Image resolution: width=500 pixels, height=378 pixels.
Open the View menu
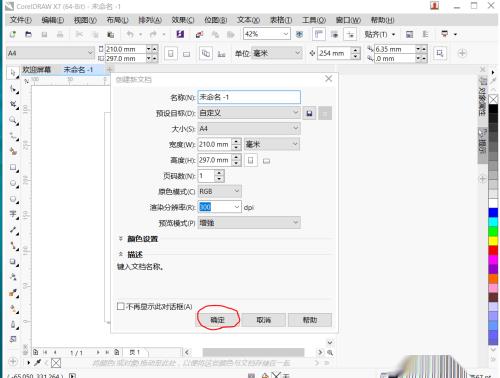pyautogui.click(x=85, y=20)
